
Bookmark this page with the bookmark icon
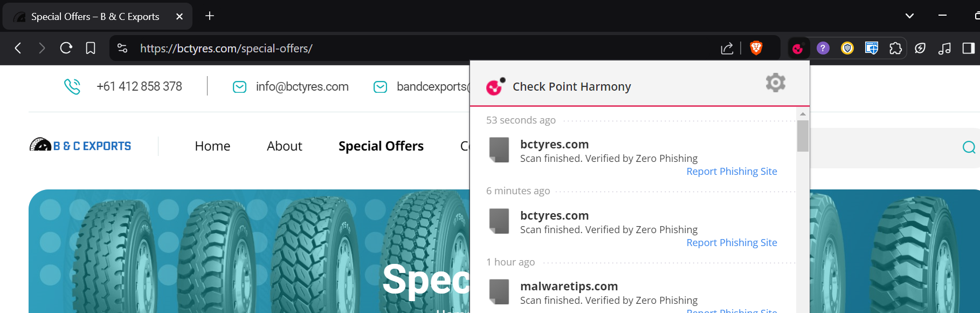[91, 49]
